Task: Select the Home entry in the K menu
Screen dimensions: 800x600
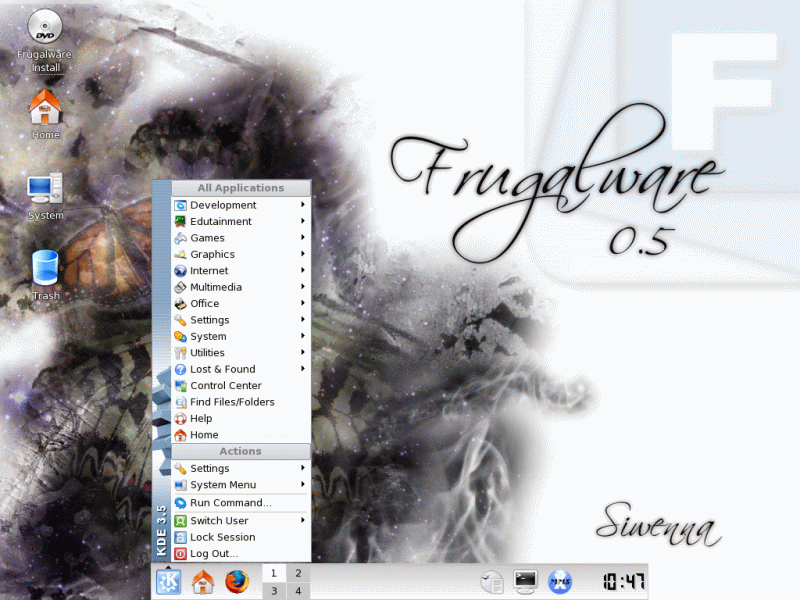Action: 241,435
